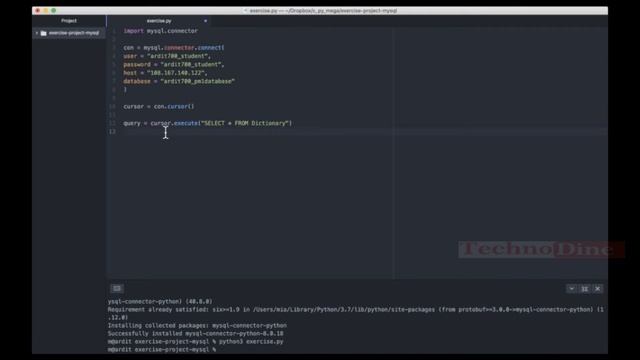
Task: Click the database = "ardit700_pm1database" line
Action: (179, 81)
